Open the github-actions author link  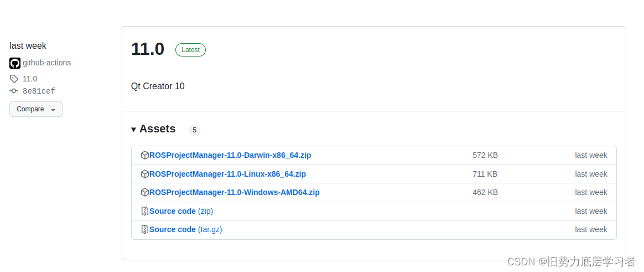(x=47, y=63)
